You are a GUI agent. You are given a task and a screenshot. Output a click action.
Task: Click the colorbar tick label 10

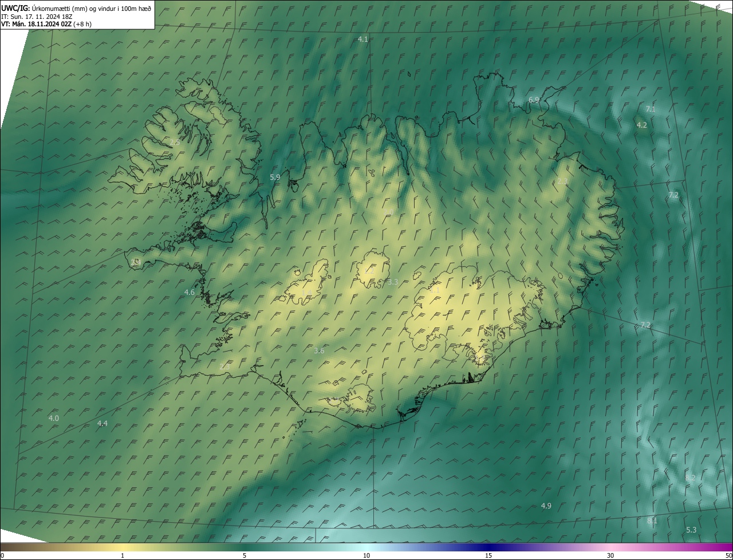[x=366, y=555]
